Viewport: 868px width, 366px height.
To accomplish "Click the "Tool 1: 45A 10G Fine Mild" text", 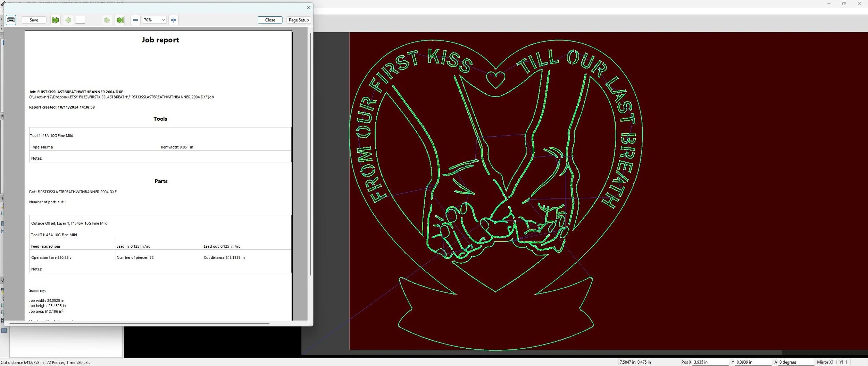I will (x=52, y=136).
